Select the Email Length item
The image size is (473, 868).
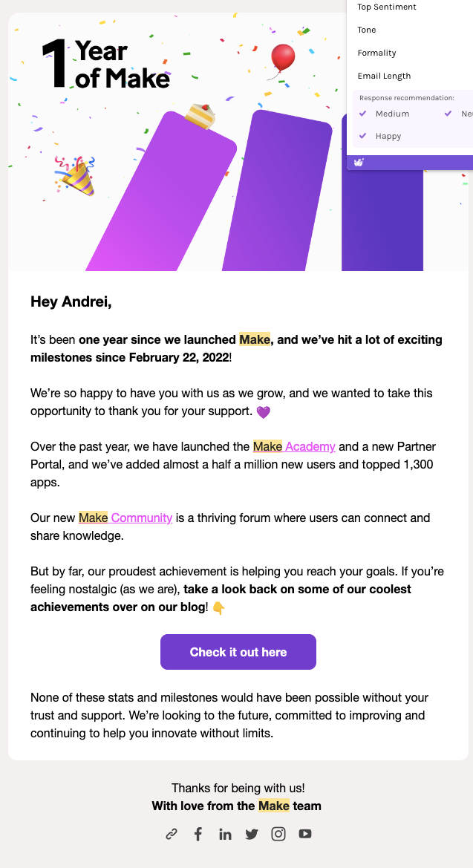(410, 76)
